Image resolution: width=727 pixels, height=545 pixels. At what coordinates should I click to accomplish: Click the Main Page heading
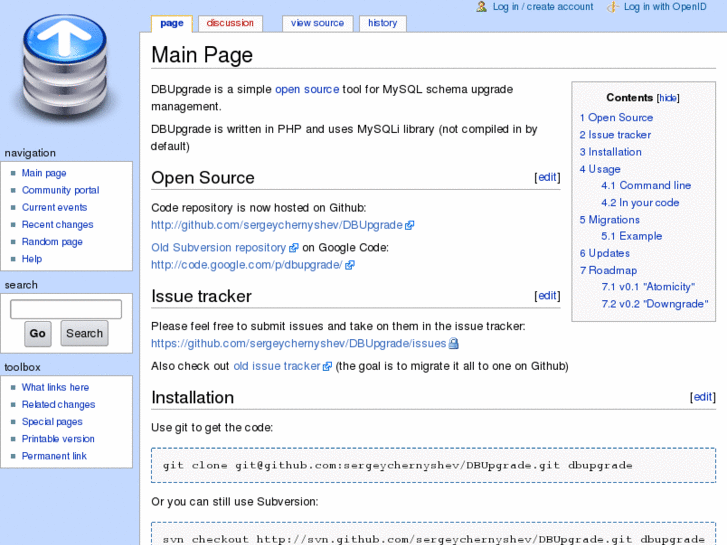202,55
